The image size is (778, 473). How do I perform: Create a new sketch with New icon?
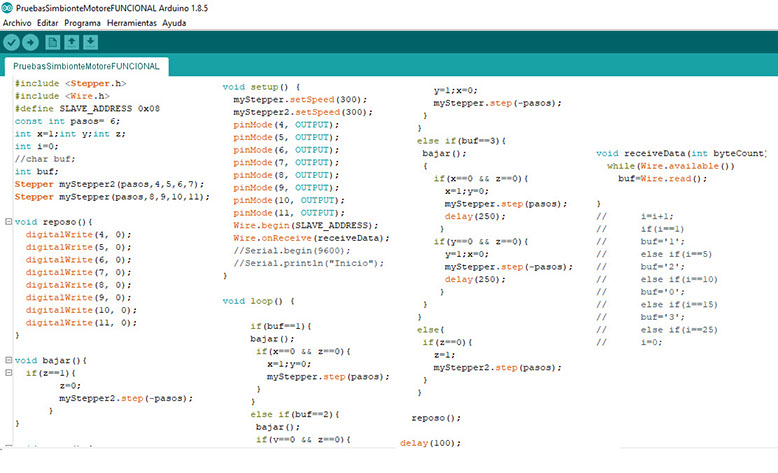53,43
